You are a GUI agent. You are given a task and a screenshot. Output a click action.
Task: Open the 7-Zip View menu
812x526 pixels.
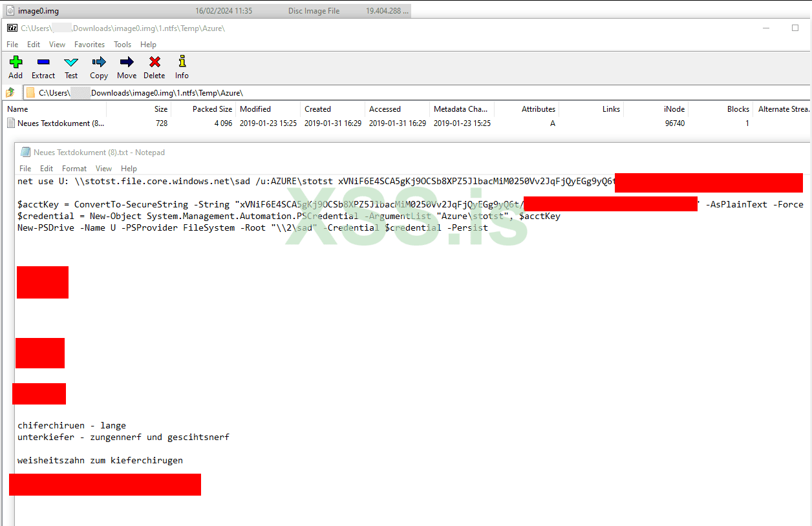click(x=57, y=45)
